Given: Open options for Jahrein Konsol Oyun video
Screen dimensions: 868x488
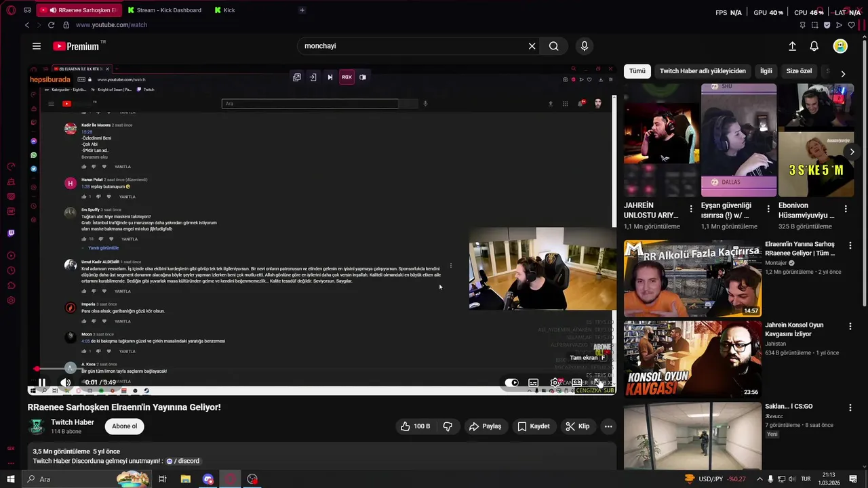Looking at the screenshot, I should point(850,326).
